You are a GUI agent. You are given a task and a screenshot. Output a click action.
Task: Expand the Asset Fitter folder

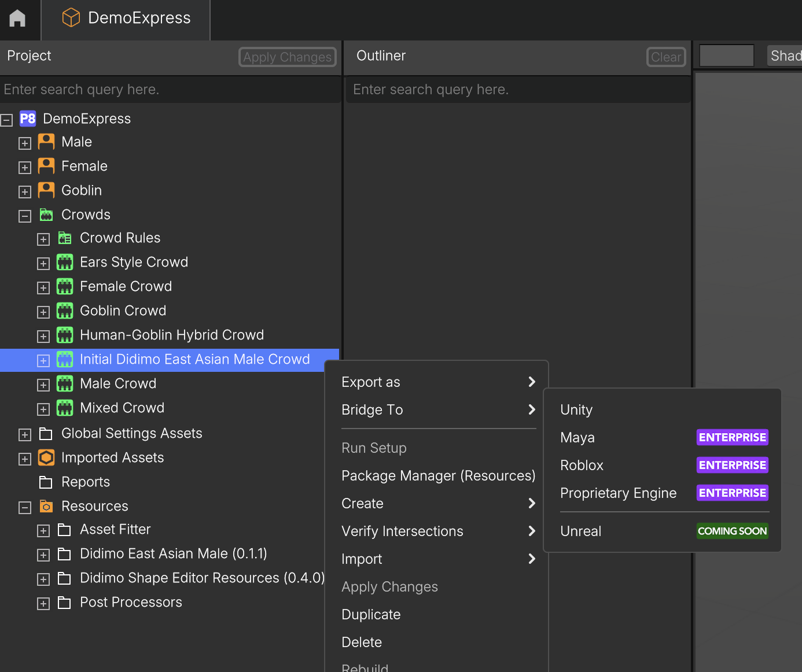pyautogui.click(x=43, y=531)
